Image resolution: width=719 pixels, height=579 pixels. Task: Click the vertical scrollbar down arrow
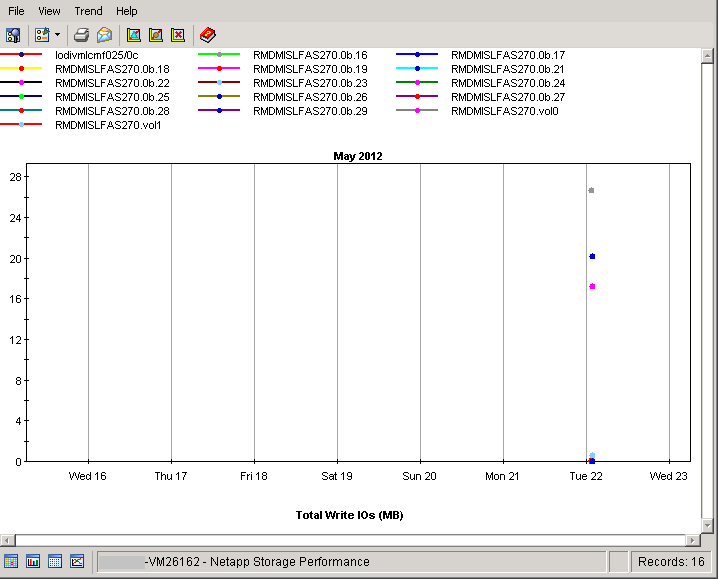click(x=708, y=526)
